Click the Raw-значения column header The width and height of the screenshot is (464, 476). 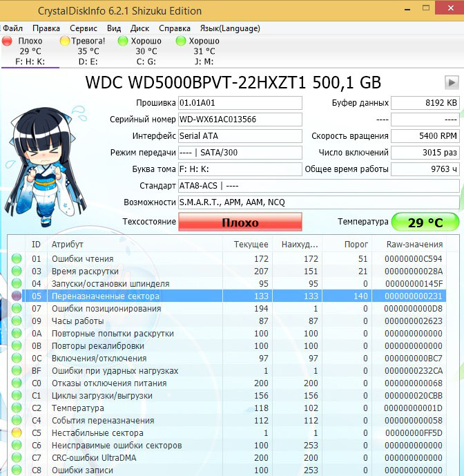409,245
